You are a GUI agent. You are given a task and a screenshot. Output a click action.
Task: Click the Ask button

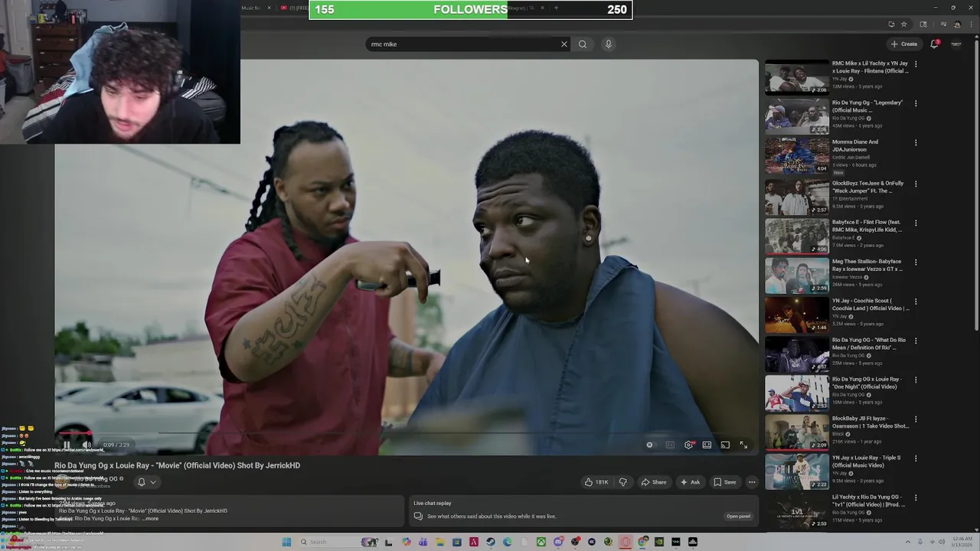click(x=690, y=482)
